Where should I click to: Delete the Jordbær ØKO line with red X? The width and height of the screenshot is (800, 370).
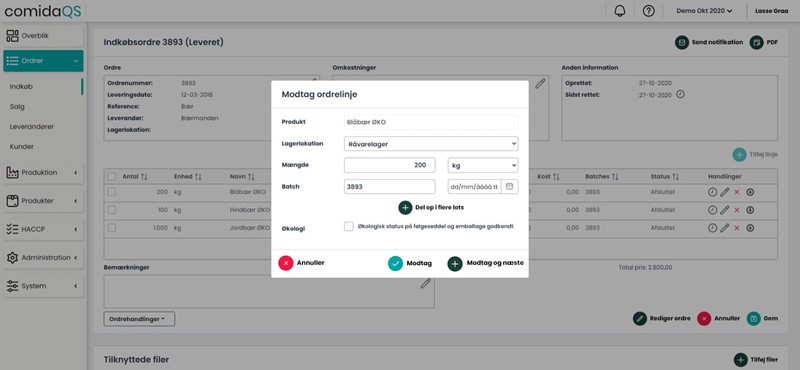(x=737, y=228)
